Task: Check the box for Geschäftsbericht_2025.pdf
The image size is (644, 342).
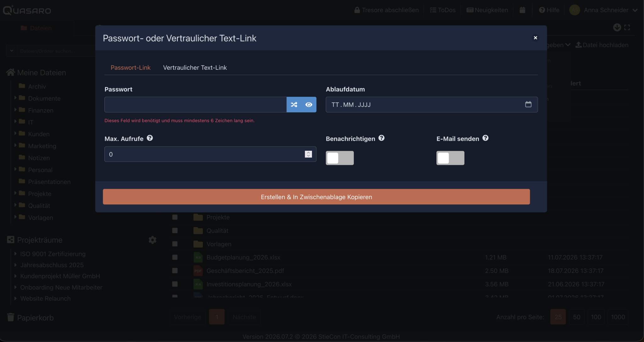Action: (175, 271)
